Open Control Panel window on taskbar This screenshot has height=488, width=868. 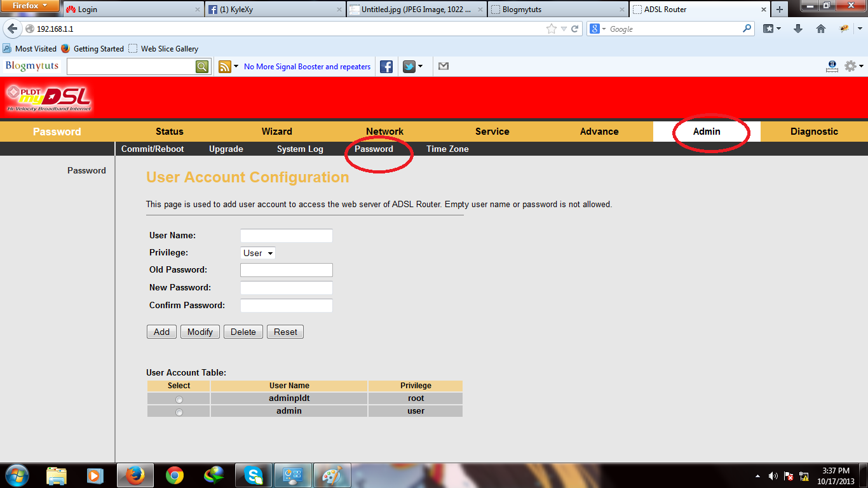[x=293, y=475]
